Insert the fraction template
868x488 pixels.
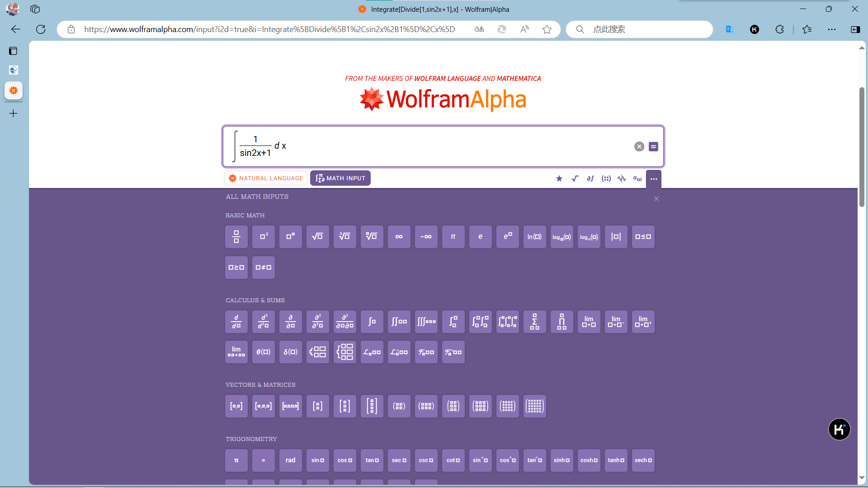click(x=236, y=237)
